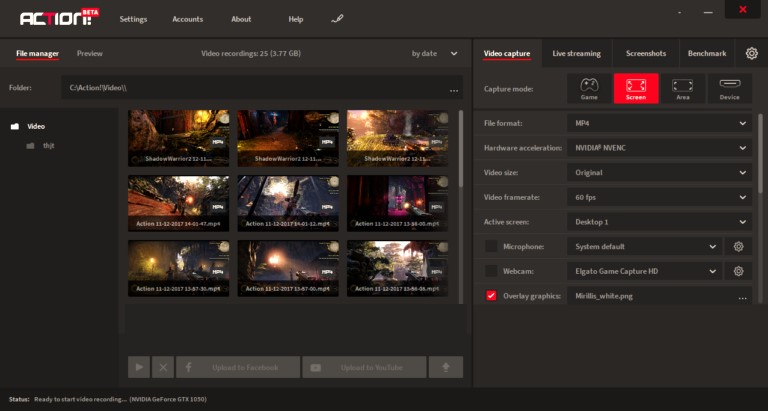Viewport: 768px width, 411px height.
Task: Open the Settings menu
Action: (133, 19)
